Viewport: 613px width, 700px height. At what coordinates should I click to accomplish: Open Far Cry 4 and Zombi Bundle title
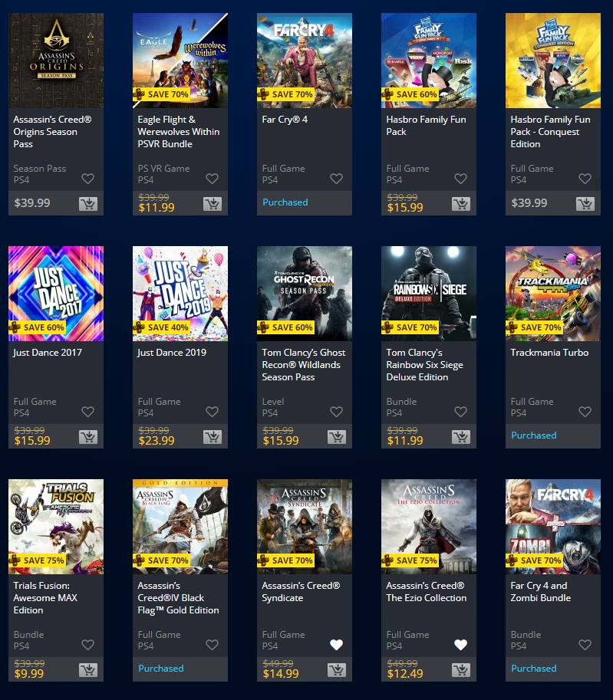(541, 592)
